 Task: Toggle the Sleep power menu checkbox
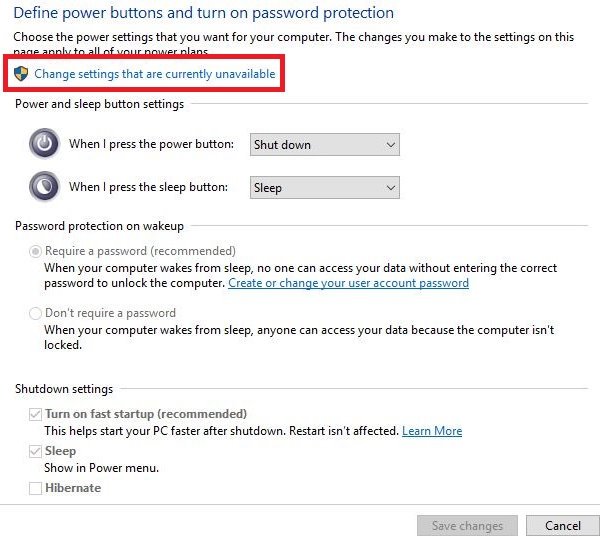[36, 452]
